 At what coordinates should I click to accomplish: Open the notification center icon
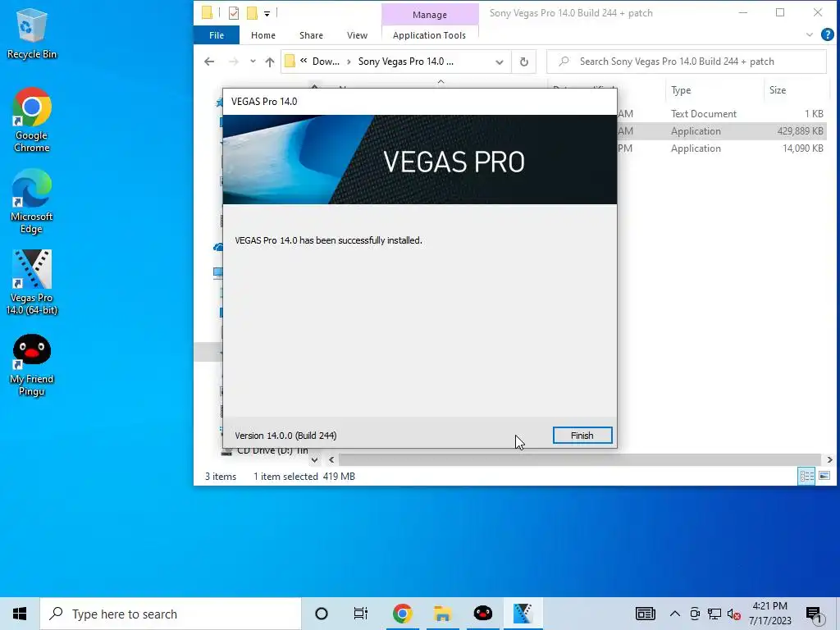815,615
